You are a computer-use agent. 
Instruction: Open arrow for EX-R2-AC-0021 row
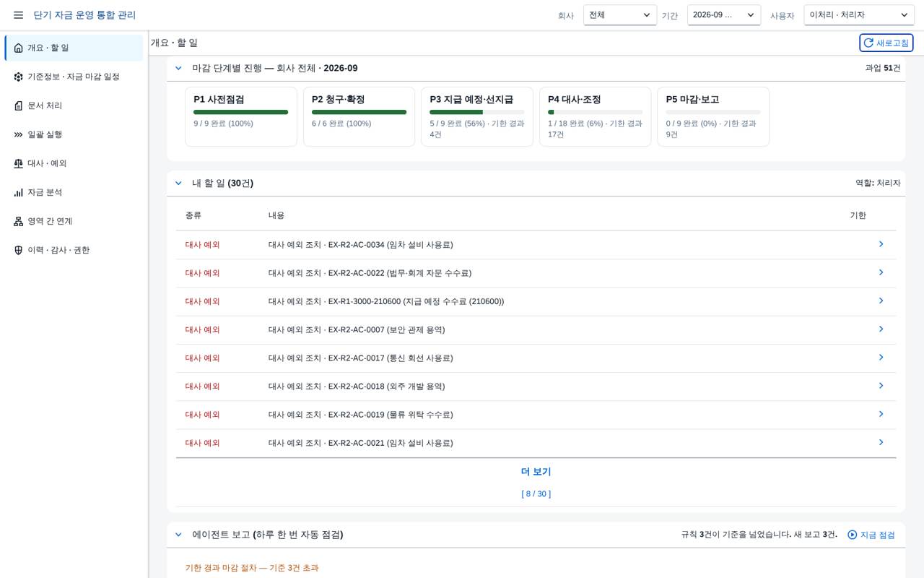881,442
